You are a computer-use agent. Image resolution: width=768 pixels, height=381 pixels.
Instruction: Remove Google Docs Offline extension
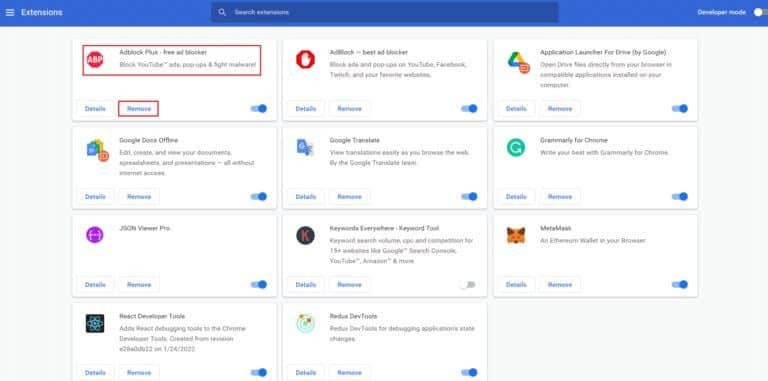coord(139,196)
